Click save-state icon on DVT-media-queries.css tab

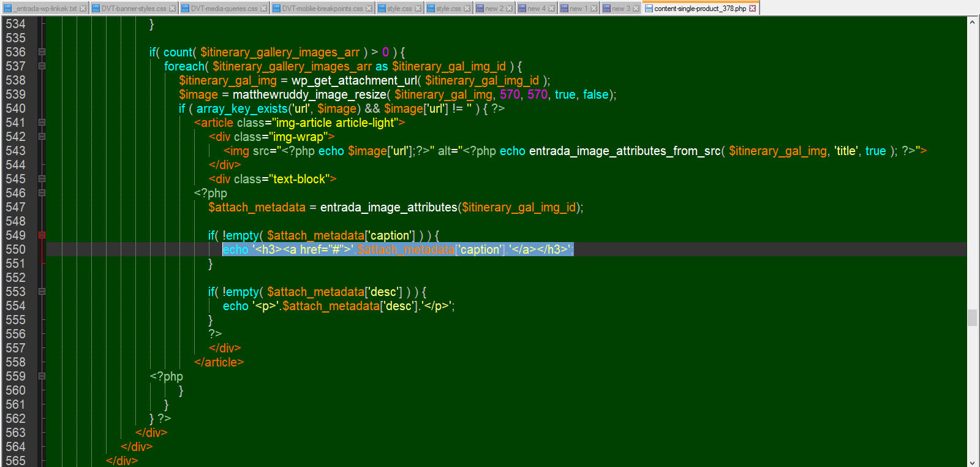point(185,9)
